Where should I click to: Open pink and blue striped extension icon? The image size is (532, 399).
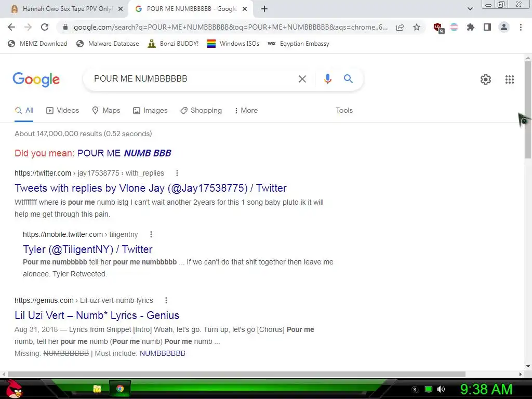click(454, 27)
